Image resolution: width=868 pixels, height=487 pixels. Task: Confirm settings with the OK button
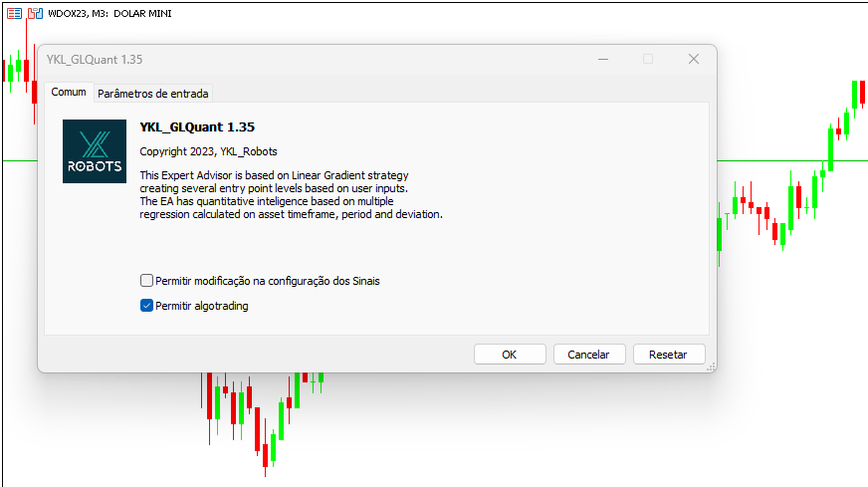click(510, 355)
